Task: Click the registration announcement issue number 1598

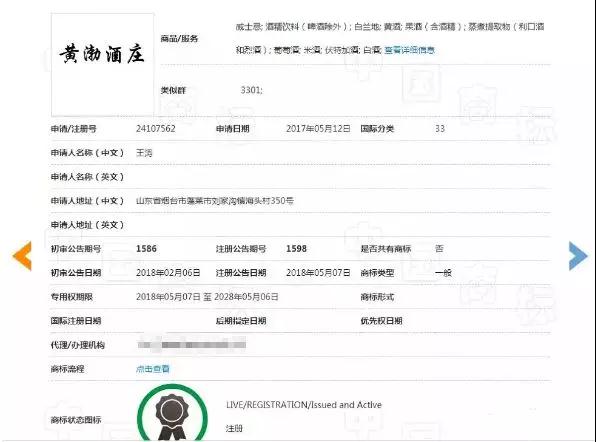Action: pos(296,249)
